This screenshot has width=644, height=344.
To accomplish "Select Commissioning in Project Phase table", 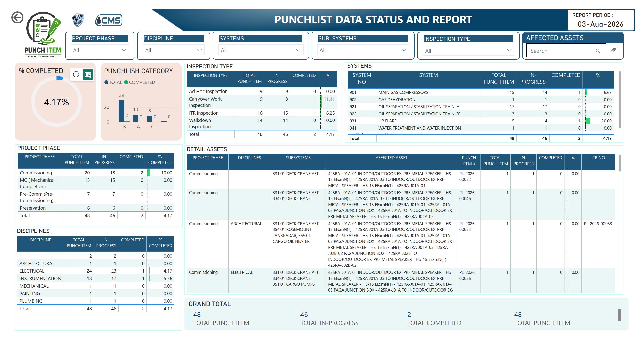I will click(96, 173).
